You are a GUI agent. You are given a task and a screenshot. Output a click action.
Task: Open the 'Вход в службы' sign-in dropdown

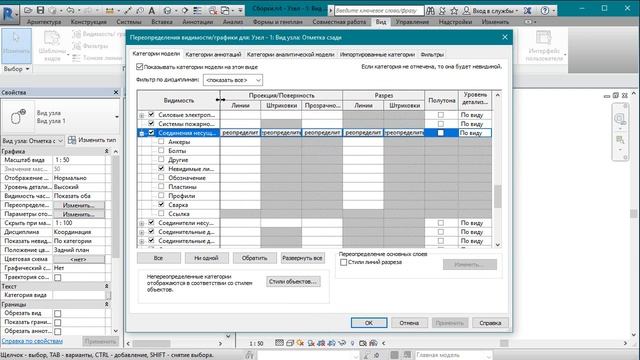click(x=495, y=11)
